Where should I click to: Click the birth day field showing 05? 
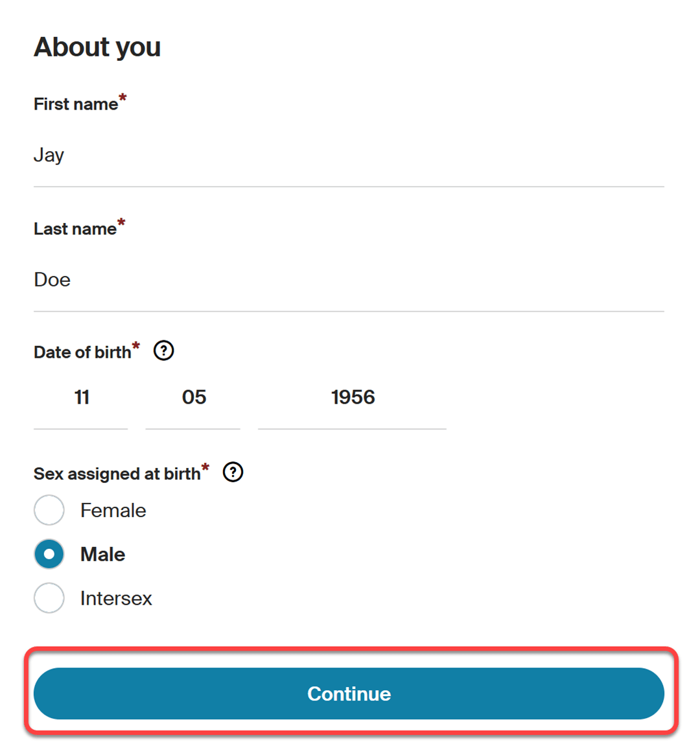point(192,399)
